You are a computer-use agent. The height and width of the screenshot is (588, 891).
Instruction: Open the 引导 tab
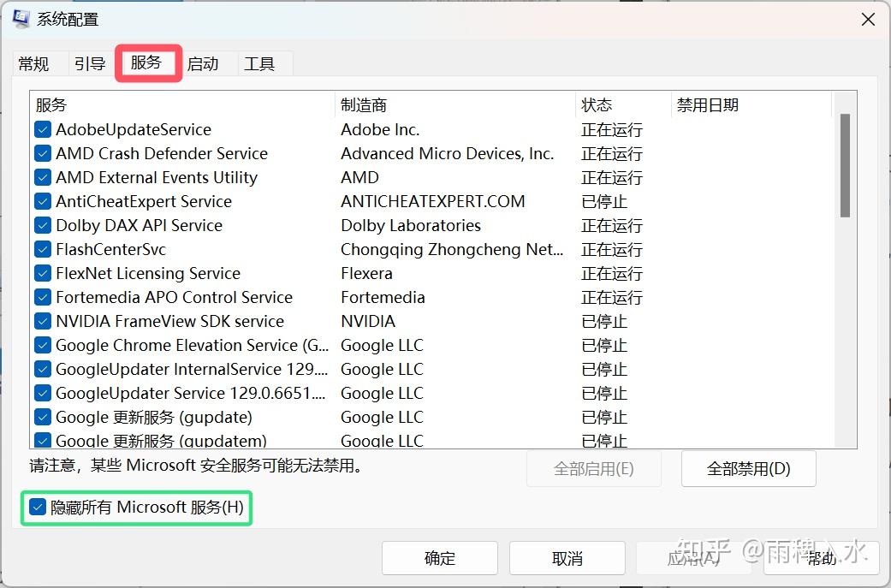coord(90,62)
